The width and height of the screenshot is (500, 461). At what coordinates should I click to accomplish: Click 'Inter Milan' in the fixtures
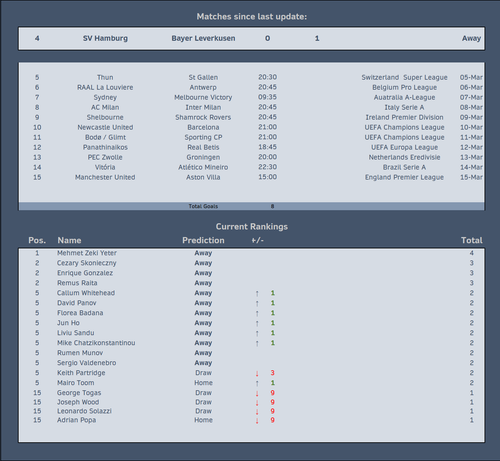coord(203,107)
